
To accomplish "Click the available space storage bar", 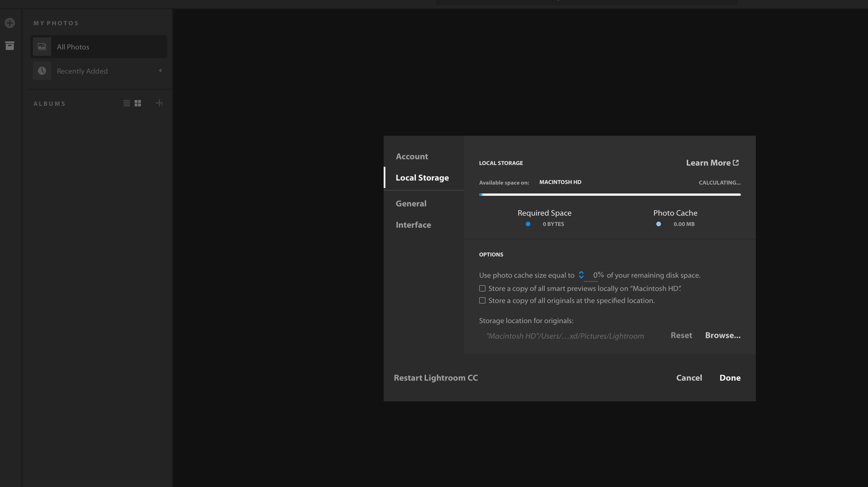I will pos(609,195).
